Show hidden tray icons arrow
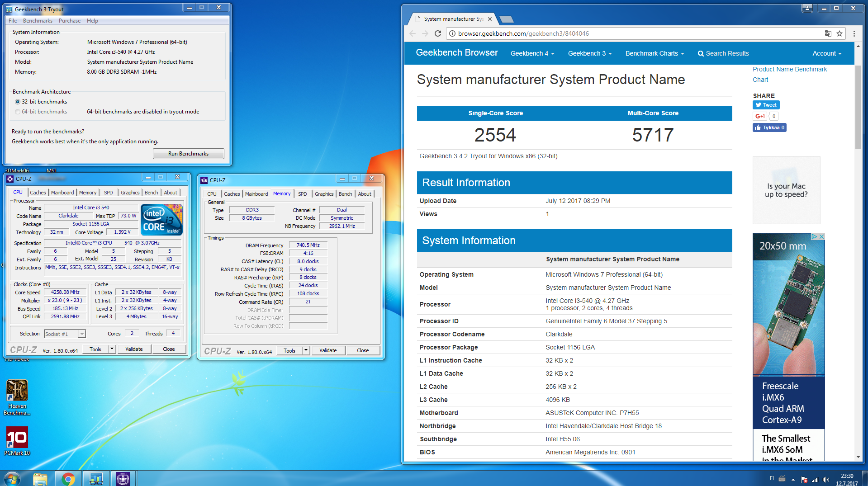The width and height of the screenshot is (868, 486). click(x=793, y=480)
